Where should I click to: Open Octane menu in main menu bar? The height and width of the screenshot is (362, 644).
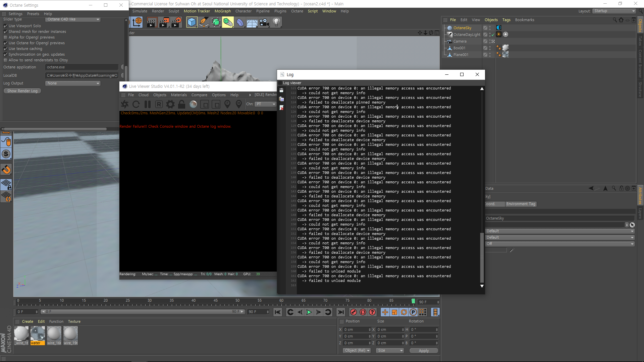(x=297, y=11)
